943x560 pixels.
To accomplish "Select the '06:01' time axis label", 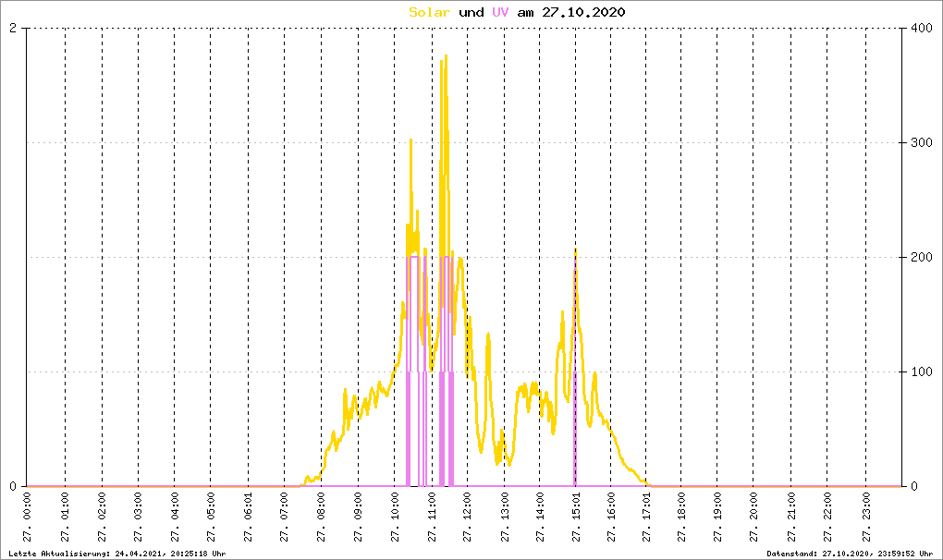I will click(x=248, y=517).
